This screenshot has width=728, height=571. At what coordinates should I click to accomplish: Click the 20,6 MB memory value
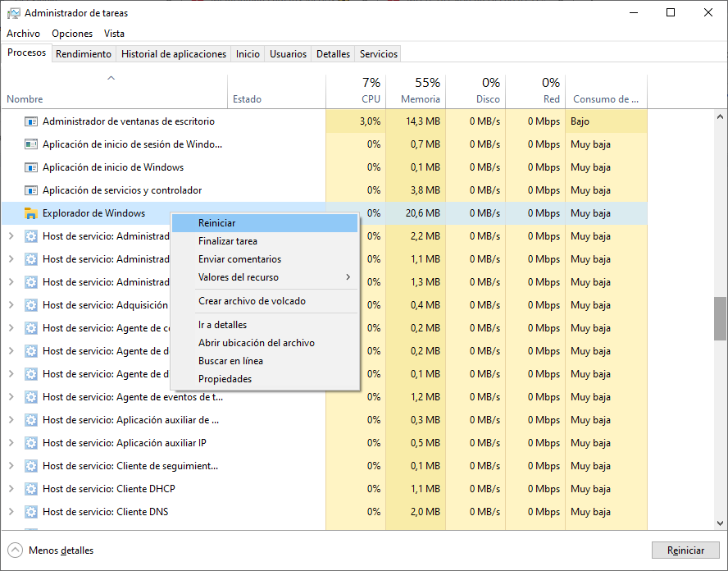[x=422, y=213]
